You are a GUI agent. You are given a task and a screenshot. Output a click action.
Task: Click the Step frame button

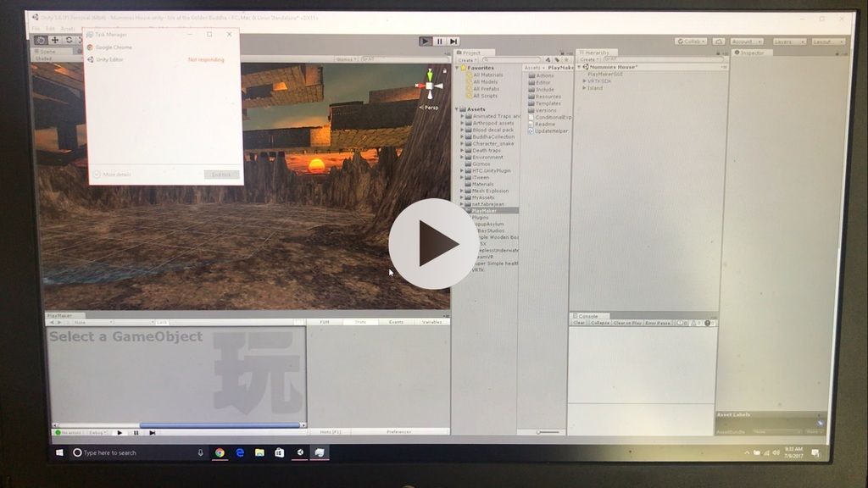[x=455, y=40]
